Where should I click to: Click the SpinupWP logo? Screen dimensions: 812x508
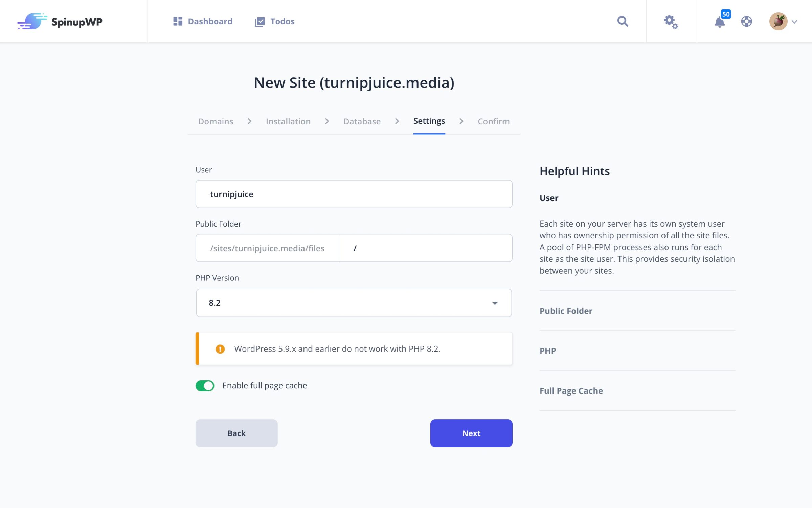(60, 21)
